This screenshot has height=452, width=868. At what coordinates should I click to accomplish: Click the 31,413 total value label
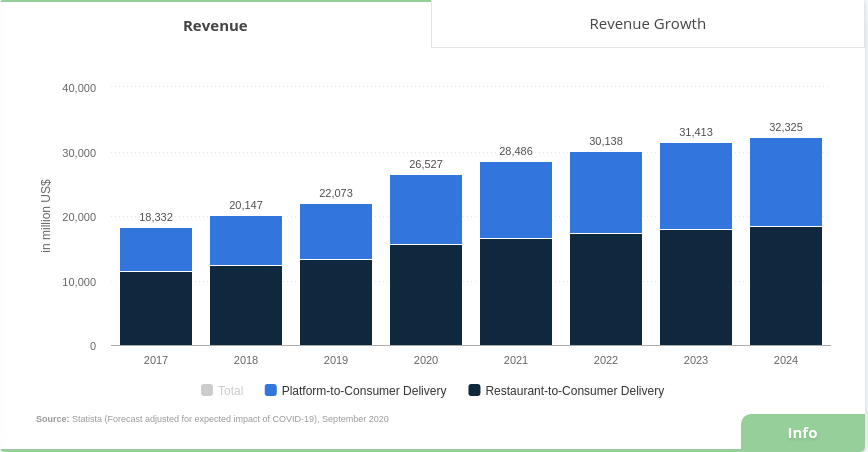[x=696, y=132]
